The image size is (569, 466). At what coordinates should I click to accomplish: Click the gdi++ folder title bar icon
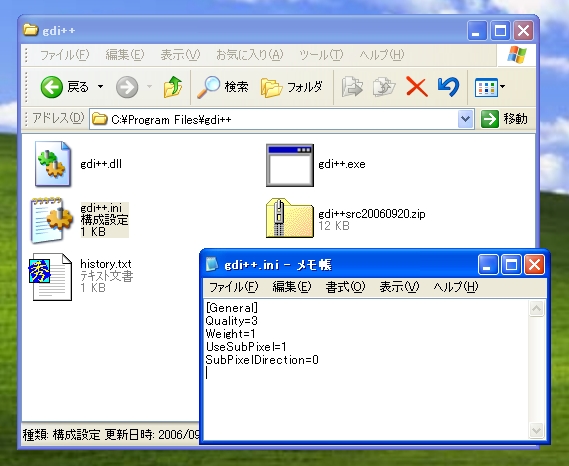30,30
